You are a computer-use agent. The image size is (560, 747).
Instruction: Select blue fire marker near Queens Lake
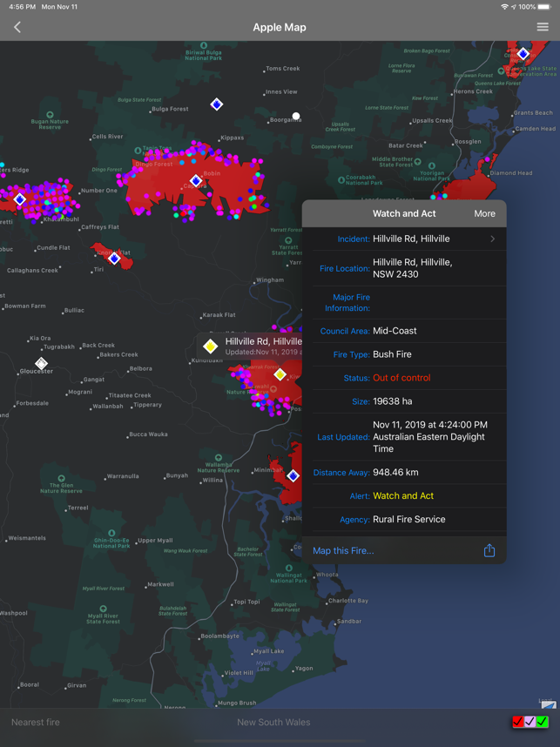click(523, 54)
